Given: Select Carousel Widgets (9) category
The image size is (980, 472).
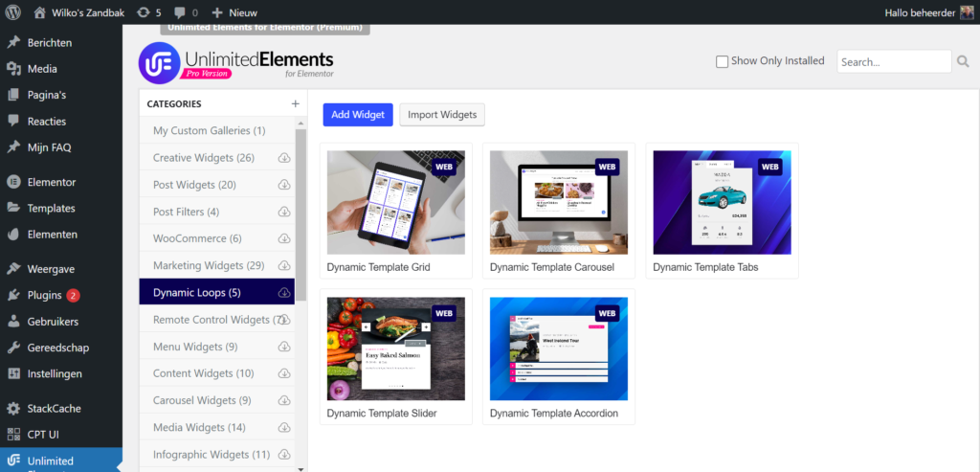Looking at the screenshot, I should click(x=217, y=400).
